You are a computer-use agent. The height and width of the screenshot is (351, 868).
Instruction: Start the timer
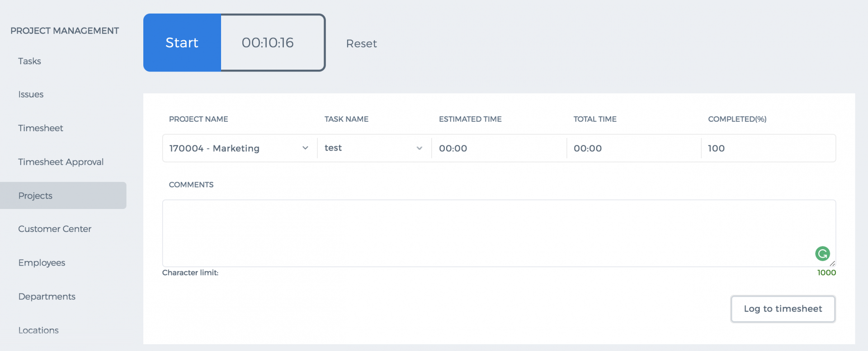coord(182,43)
